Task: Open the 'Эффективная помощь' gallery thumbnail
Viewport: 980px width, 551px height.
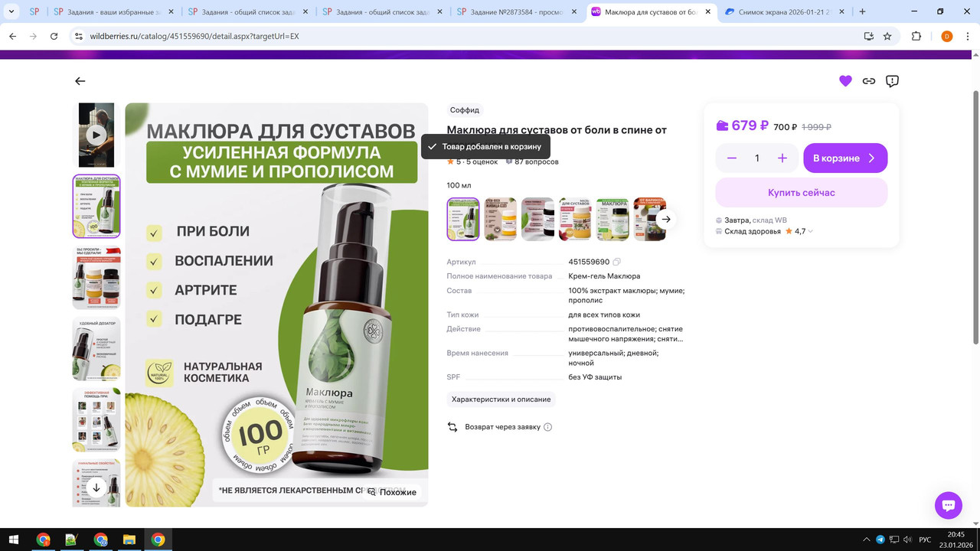Action: click(96, 419)
